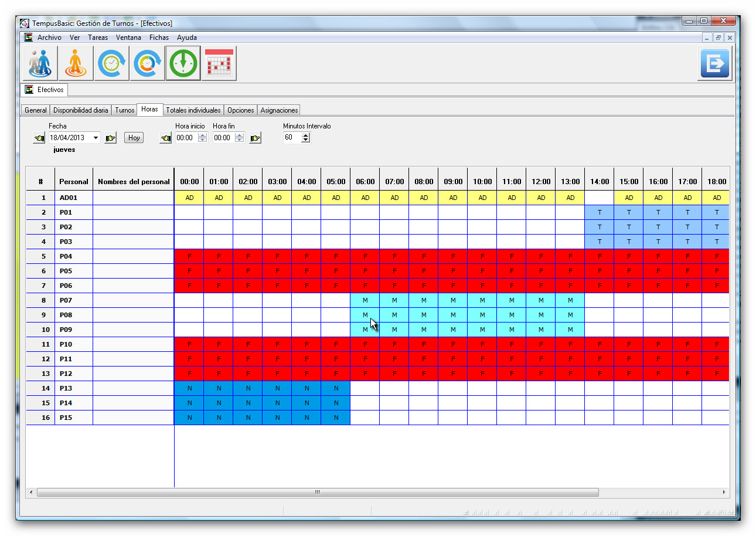Select the P07 row header cell
756x536 pixels.
[73, 300]
